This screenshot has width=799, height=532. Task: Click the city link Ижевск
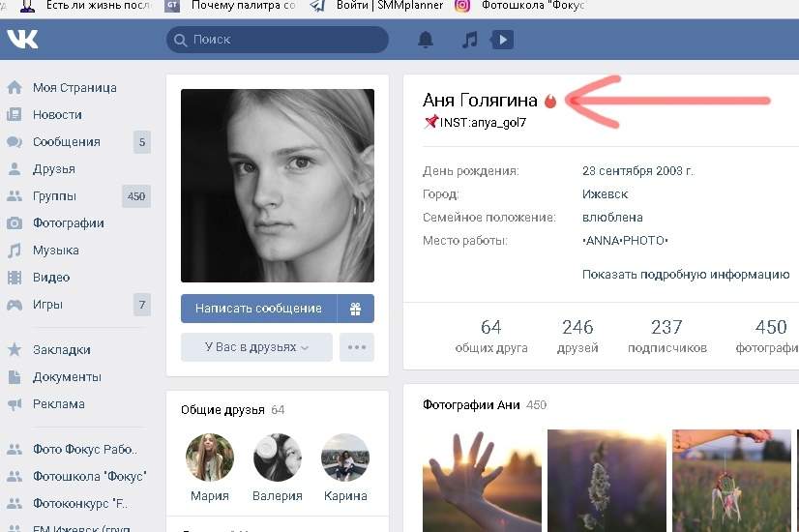pyautogui.click(x=605, y=194)
